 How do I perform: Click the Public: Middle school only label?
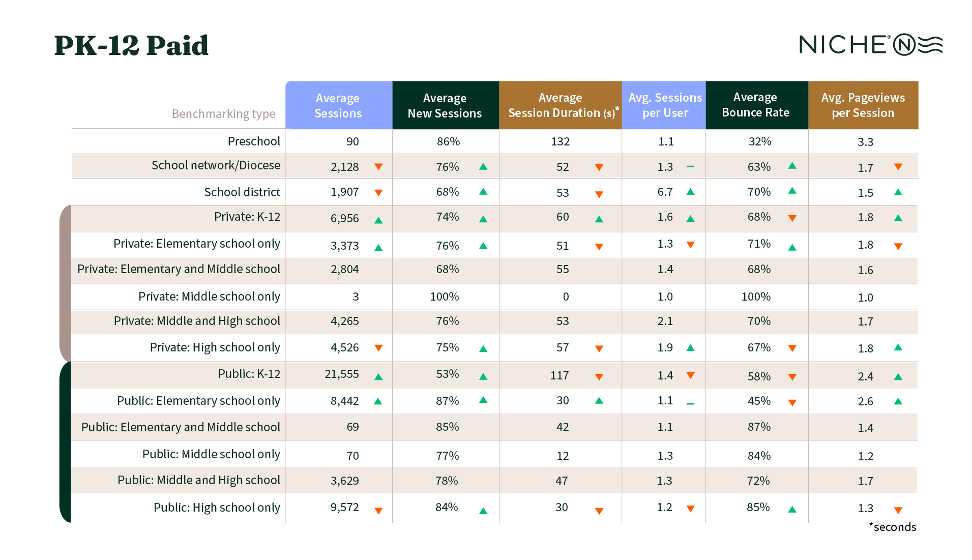coord(212,454)
